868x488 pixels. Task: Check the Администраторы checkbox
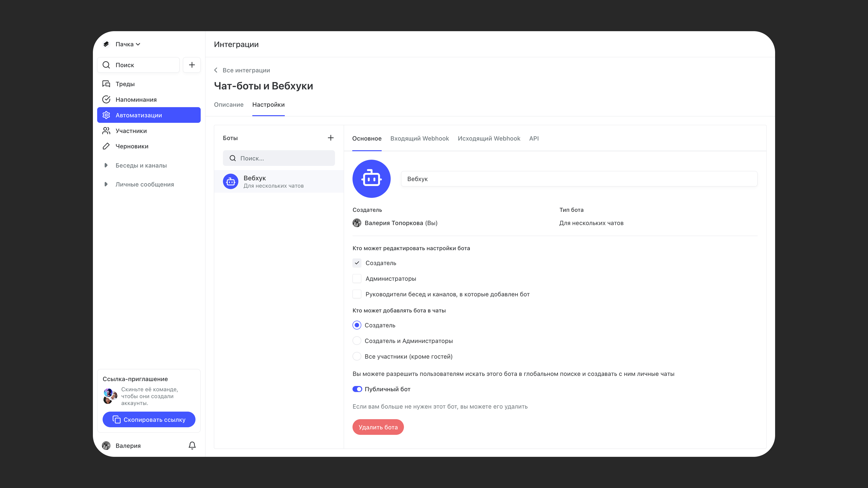(357, 279)
